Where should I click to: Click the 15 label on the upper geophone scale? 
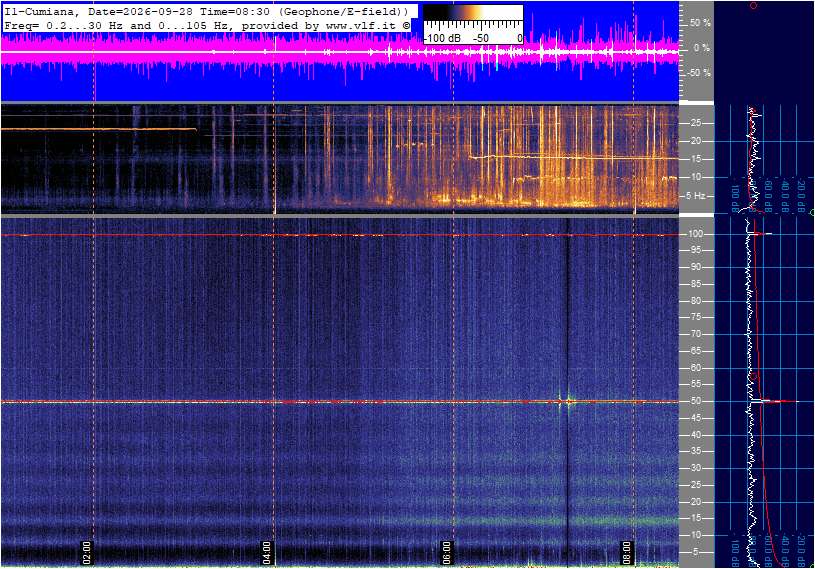[x=695, y=159]
